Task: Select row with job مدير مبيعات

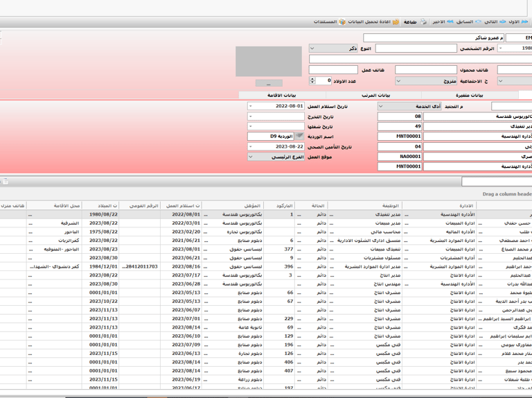Action: [266, 223]
